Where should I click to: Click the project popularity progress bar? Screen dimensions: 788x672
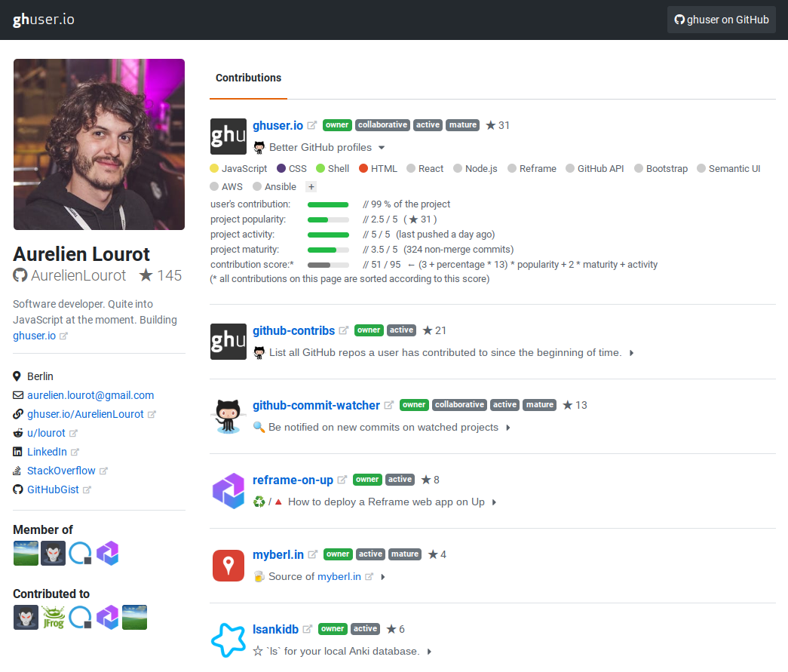click(328, 219)
